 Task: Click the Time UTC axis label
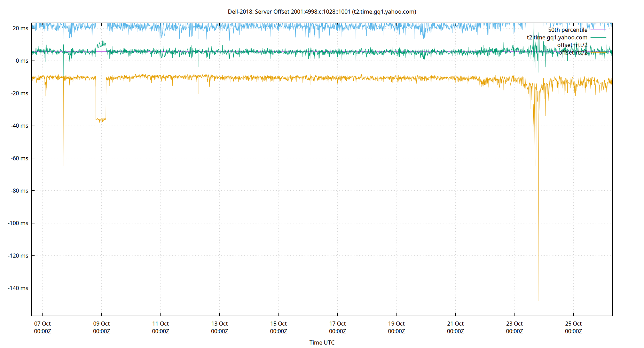coord(322,342)
